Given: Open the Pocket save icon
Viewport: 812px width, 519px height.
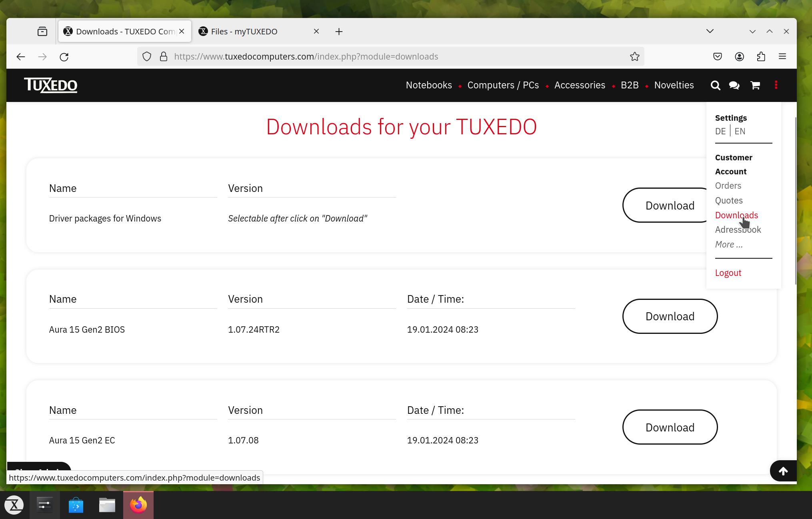Looking at the screenshot, I should [x=718, y=57].
